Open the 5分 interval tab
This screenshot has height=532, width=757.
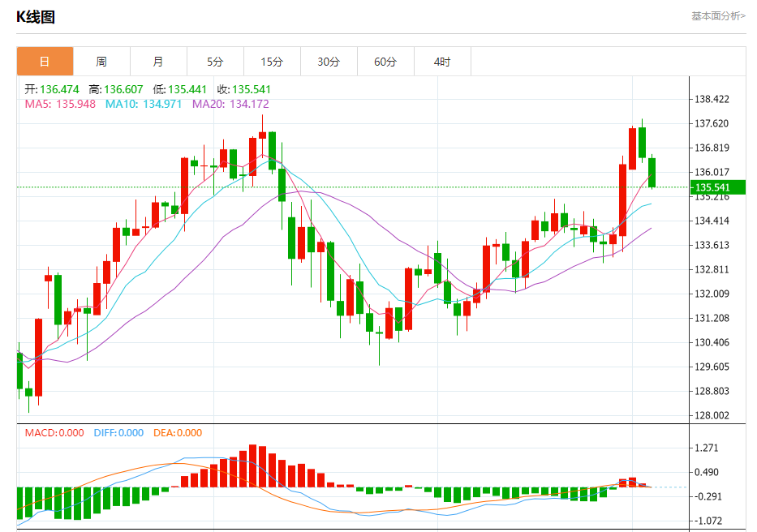215,62
